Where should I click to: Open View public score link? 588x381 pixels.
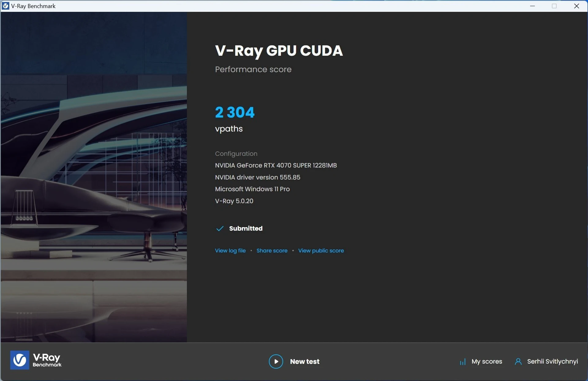[321, 250]
